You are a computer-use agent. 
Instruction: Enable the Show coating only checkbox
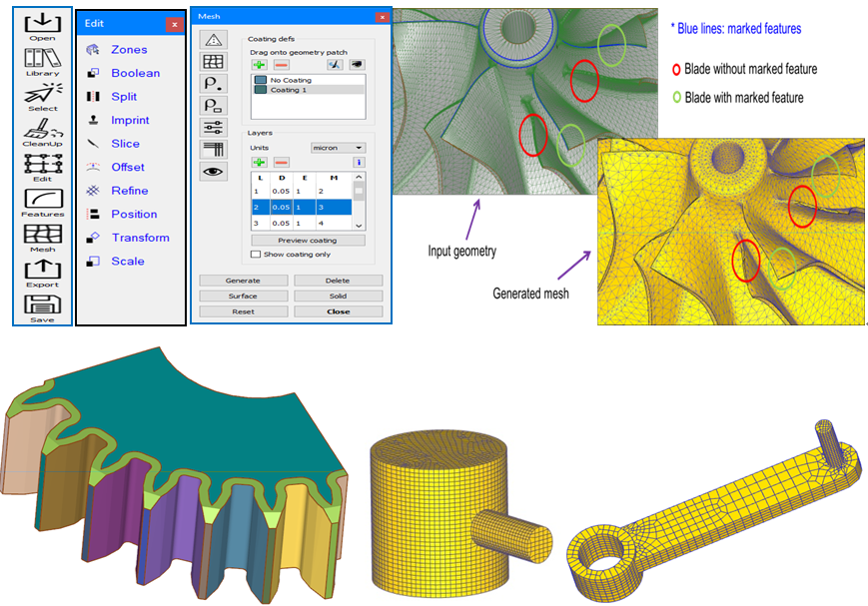(x=256, y=253)
